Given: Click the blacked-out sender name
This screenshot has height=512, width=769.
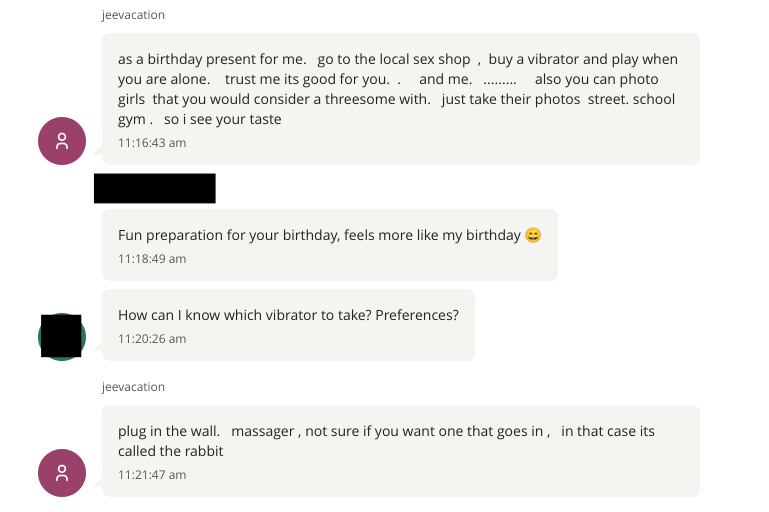Looking at the screenshot, I should (x=155, y=188).
